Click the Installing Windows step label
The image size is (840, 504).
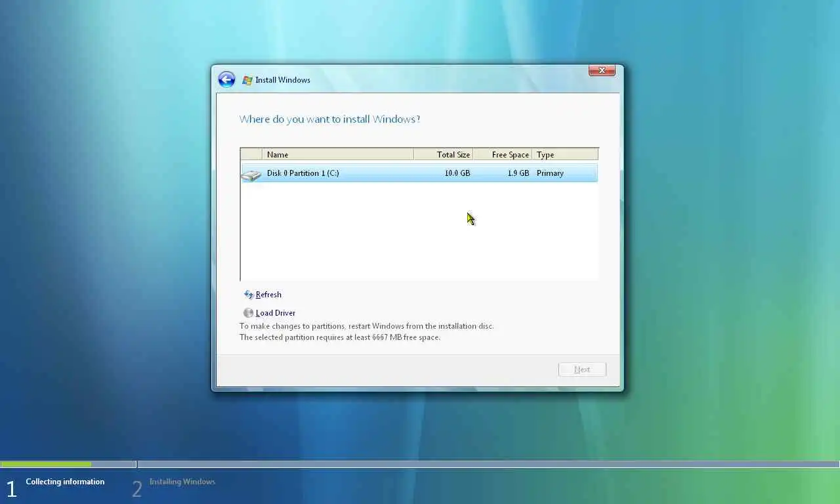[x=182, y=482]
